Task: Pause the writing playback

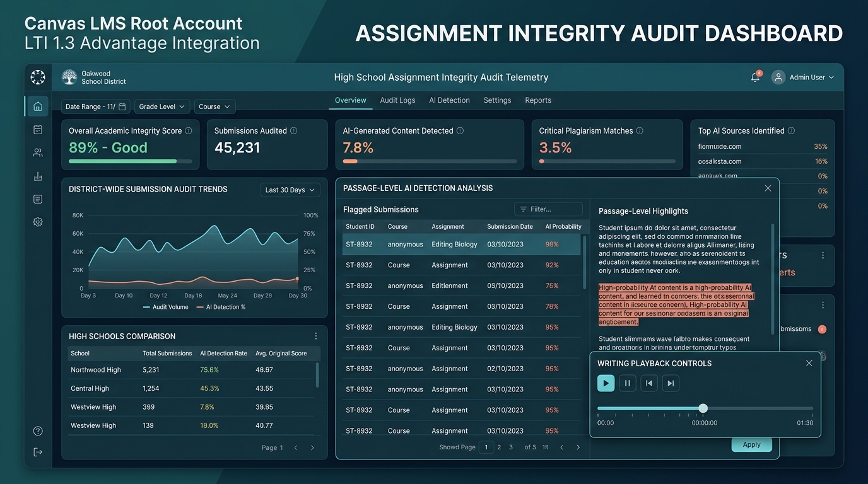Action: tap(627, 383)
